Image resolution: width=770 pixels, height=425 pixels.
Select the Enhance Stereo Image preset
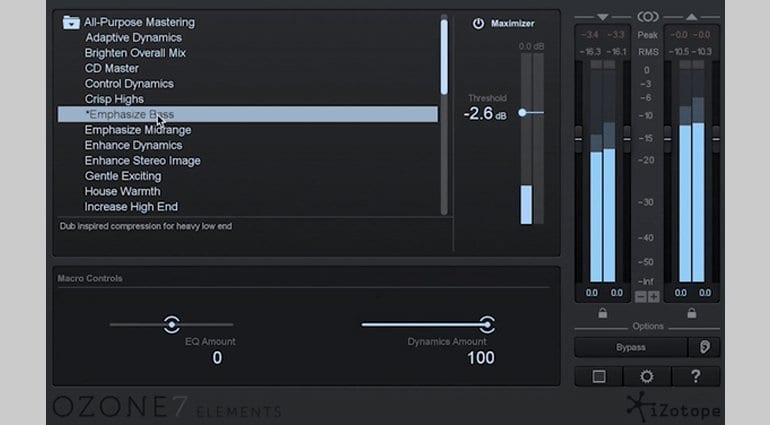(x=142, y=161)
